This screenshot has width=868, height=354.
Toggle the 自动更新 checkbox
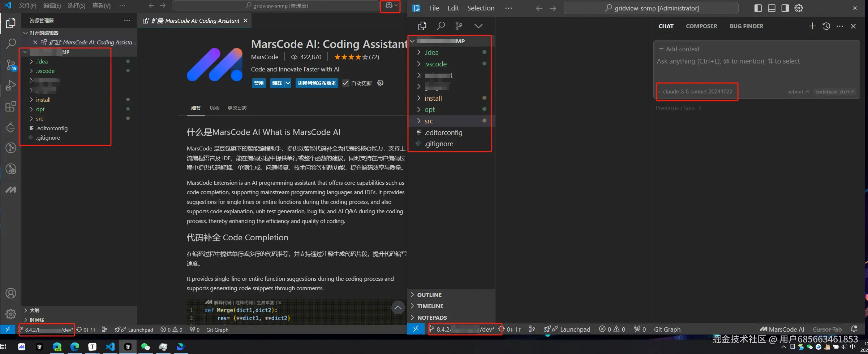(x=345, y=83)
